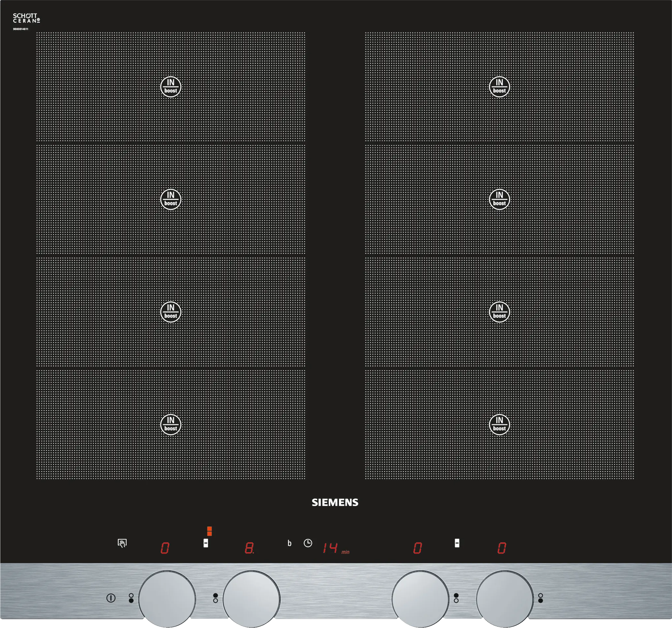Toggle the right flex zone link indicator
The width and height of the screenshot is (672, 628).
[457, 543]
